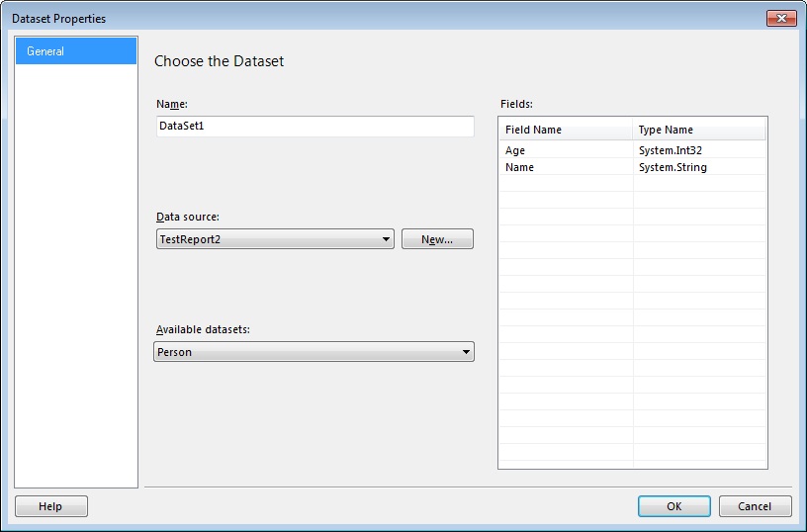Viewport: 807px width, 532px height.
Task: Close the Dataset Properties window
Action: [780, 18]
